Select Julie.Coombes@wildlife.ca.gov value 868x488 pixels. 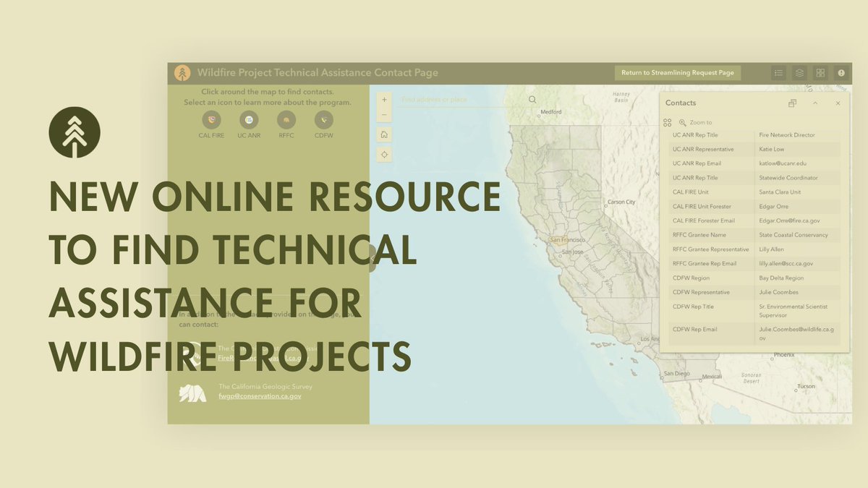click(796, 333)
